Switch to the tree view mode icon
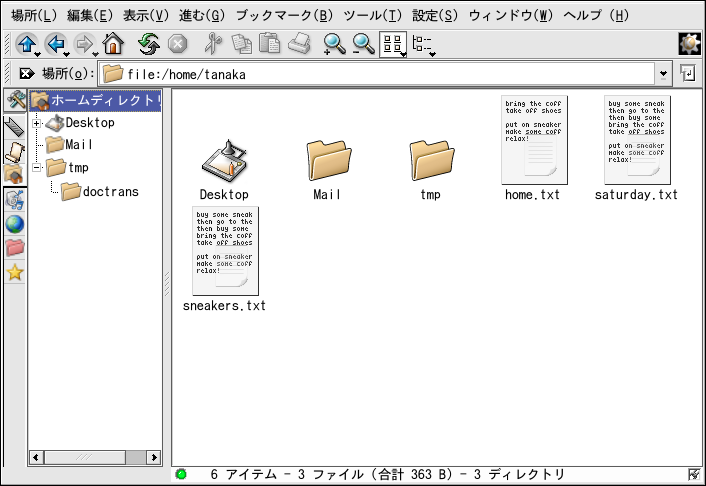 (423, 43)
